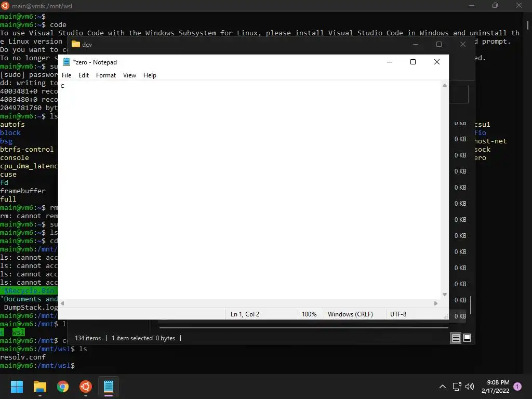This screenshot has width=532, height=399.
Task: Minimize the Notepad window
Action: (x=390, y=62)
